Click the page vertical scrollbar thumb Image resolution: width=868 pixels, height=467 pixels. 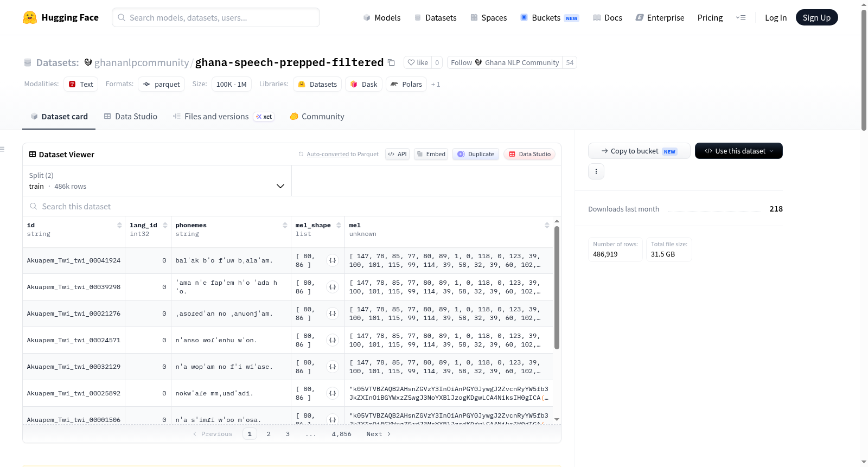click(x=864, y=69)
